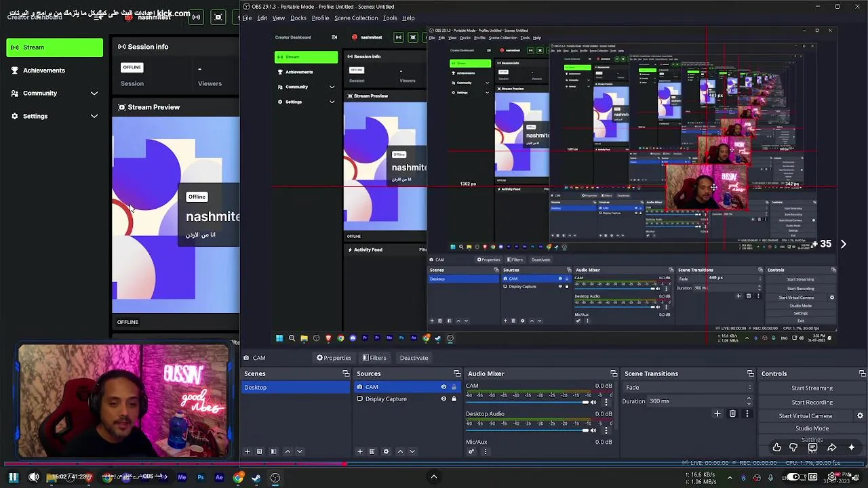Screen dimensions: 868x488
Task: Open the Profile menu in OBS
Action: pyautogui.click(x=320, y=18)
